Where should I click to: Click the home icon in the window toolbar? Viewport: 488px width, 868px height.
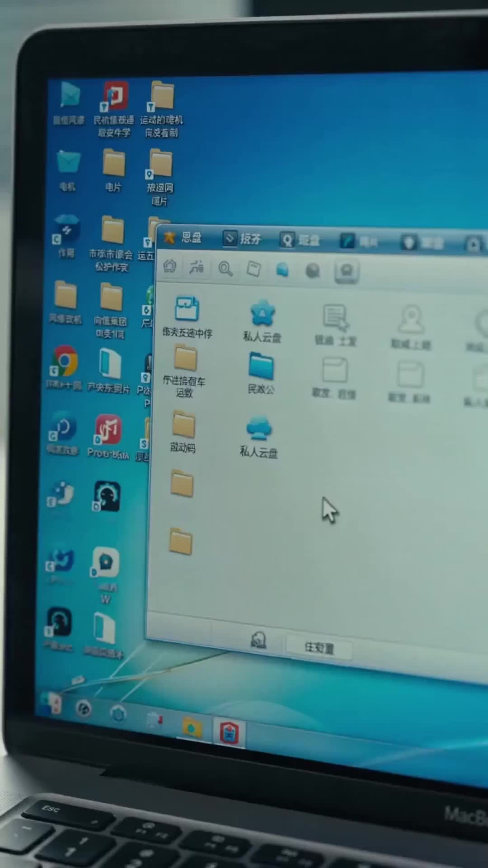coord(170,266)
